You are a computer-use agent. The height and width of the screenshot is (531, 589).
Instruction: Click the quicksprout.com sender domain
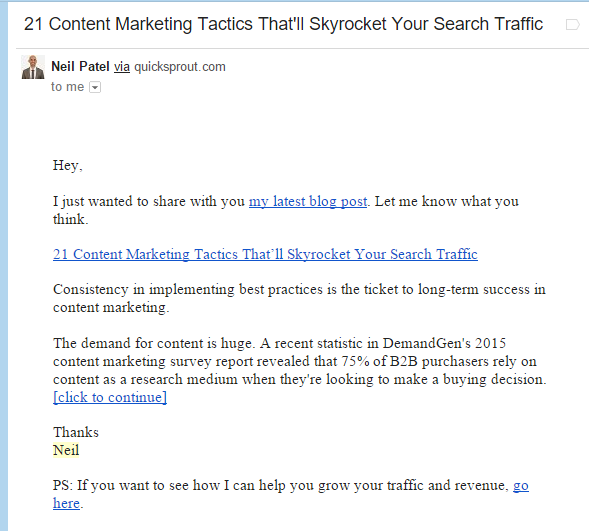[x=180, y=67]
